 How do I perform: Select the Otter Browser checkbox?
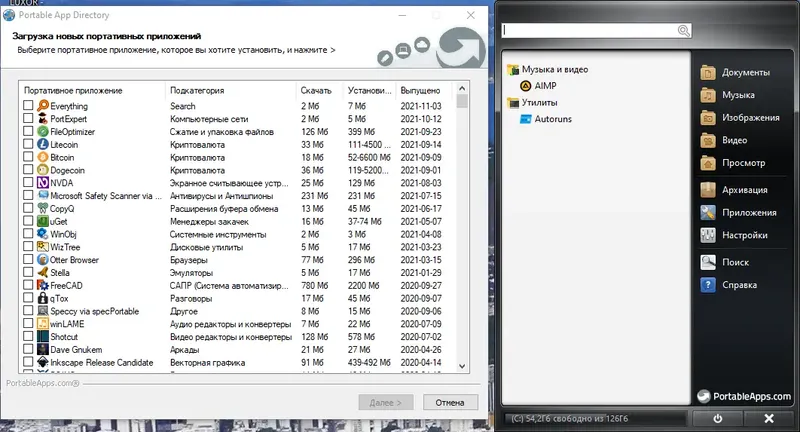tap(28, 259)
